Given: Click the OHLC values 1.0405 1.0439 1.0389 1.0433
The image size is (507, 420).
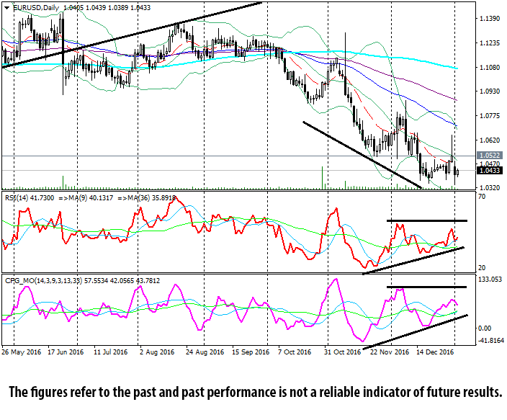Looking at the screenshot, I should point(107,8).
